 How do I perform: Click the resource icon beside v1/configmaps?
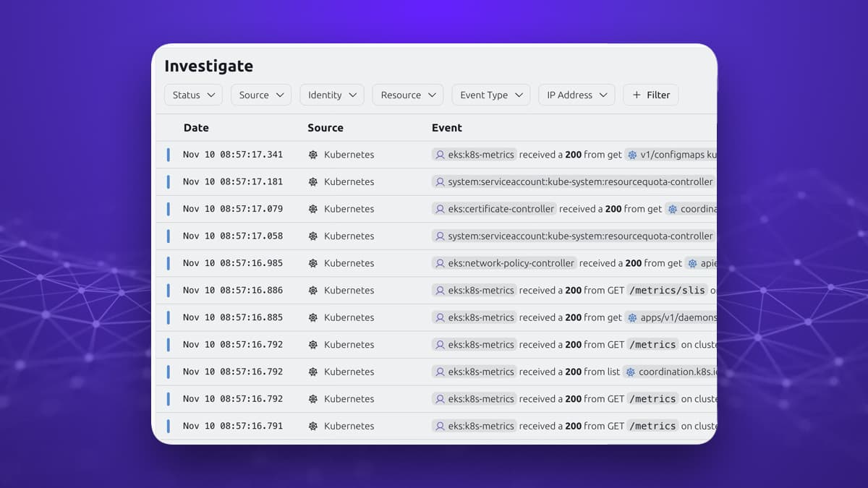632,155
